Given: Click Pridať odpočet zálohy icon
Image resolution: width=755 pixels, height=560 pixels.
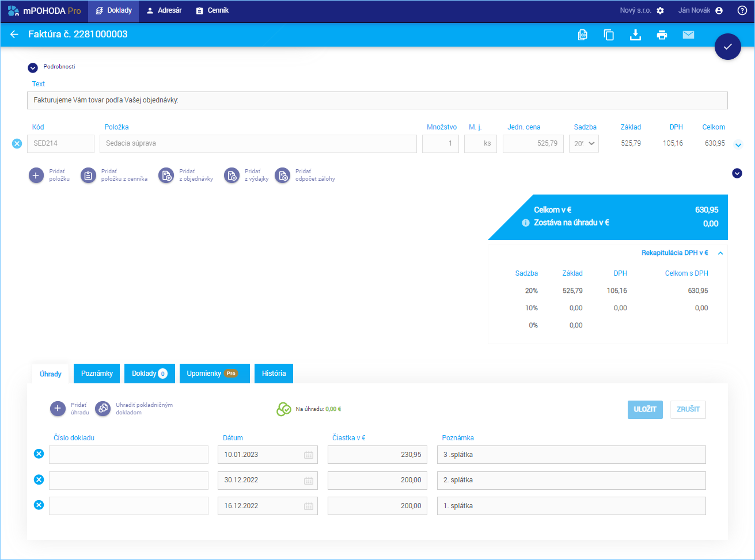Looking at the screenshot, I should 282,176.
